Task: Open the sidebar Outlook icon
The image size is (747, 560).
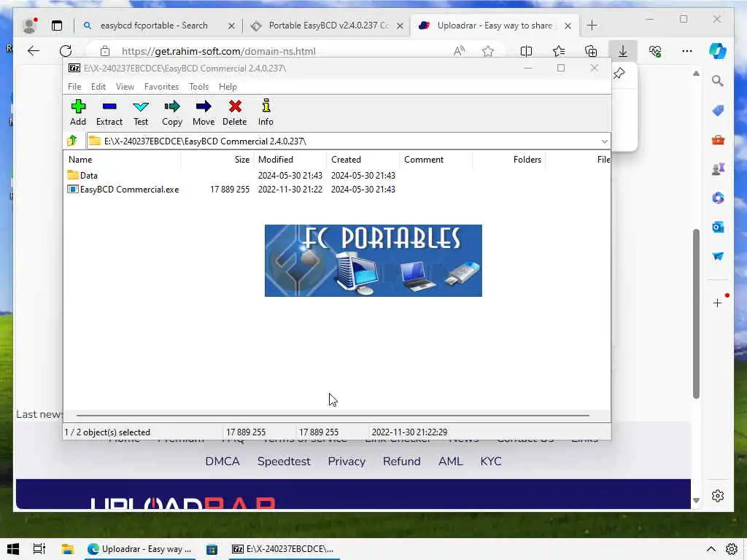Action: click(718, 227)
